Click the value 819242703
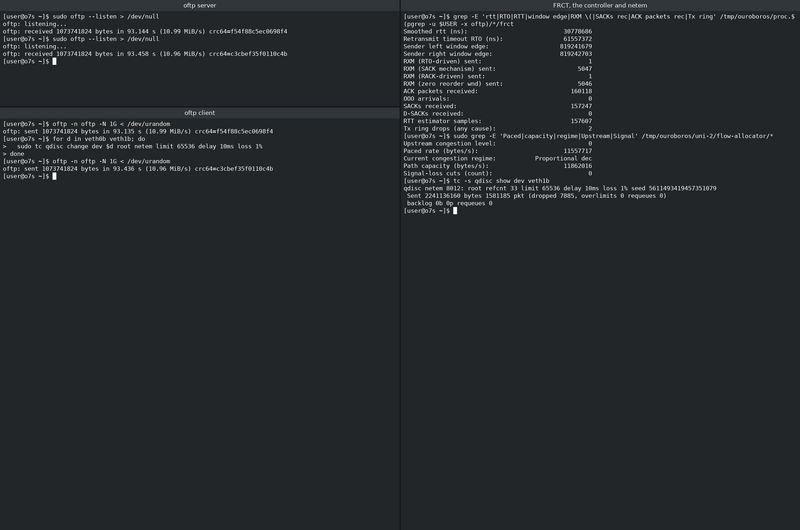 pos(576,54)
